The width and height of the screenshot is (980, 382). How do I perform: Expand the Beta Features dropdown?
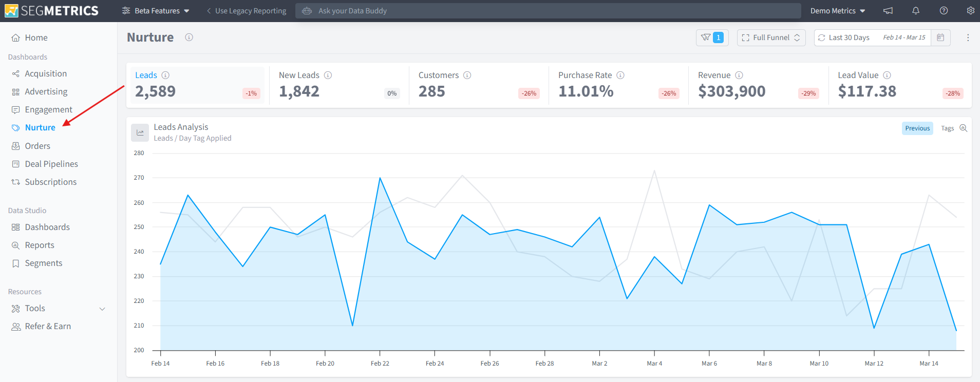[x=156, y=11]
